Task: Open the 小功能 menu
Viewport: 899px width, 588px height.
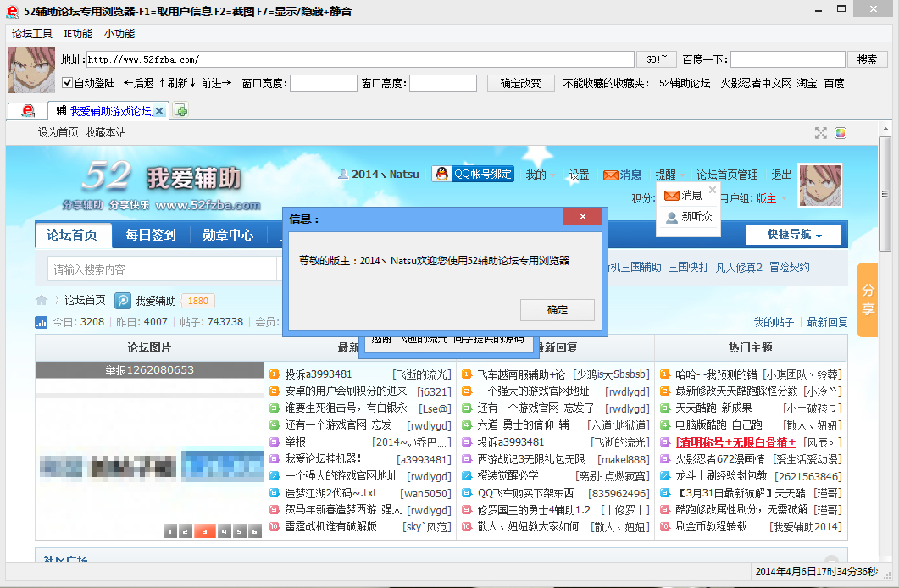Action: point(119,34)
